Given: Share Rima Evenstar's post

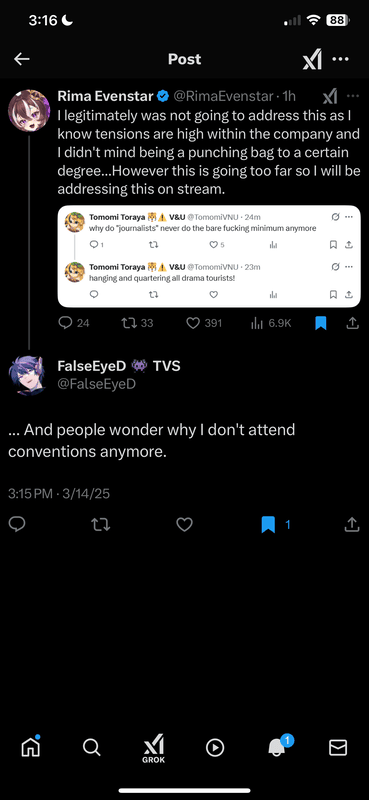Looking at the screenshot, I should pyautogui.click(x=352, y=323).
